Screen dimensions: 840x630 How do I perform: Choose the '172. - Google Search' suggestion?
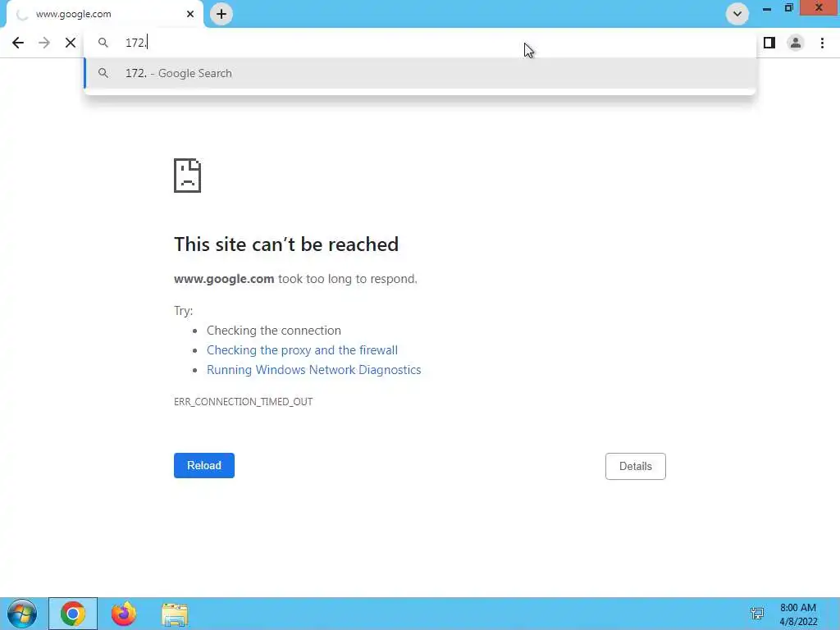(420, 73)
